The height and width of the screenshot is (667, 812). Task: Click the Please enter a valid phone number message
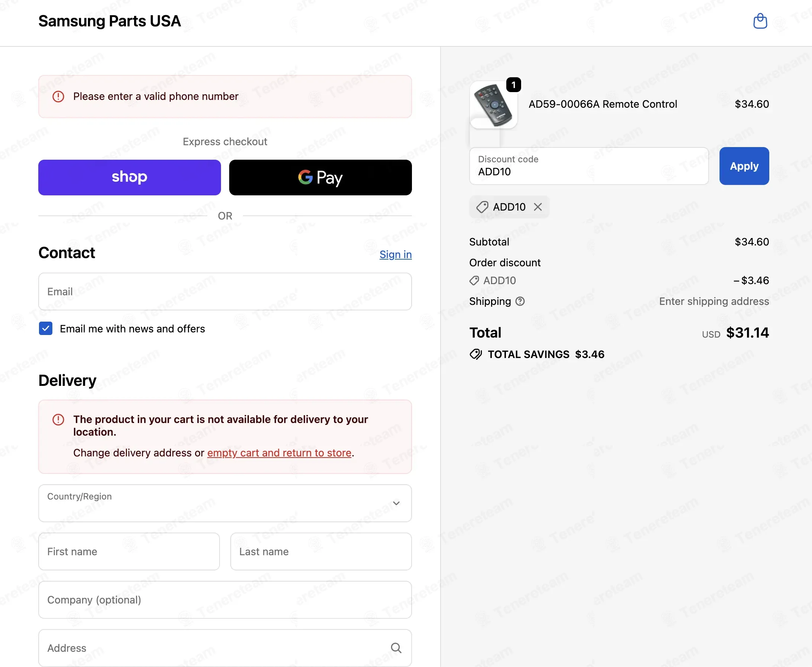pos(156,97)
